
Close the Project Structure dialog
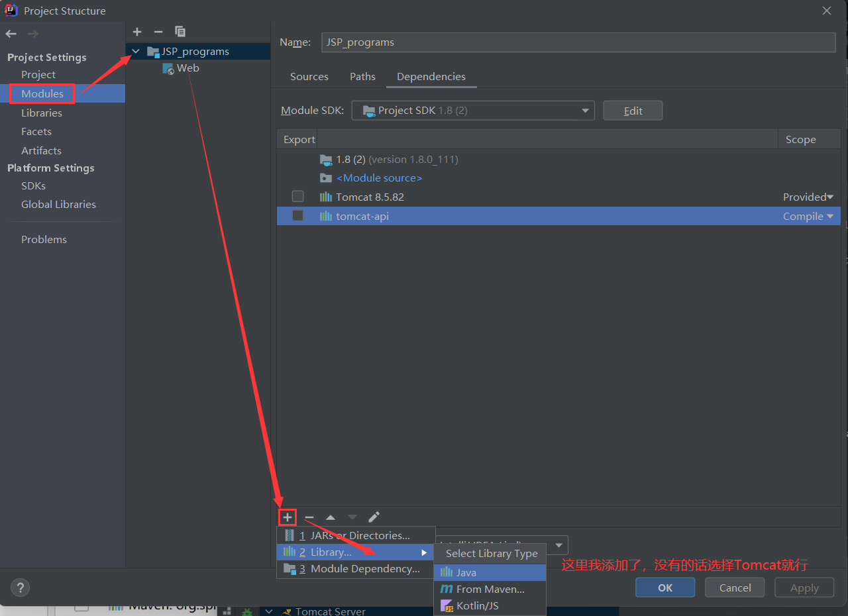(x=827, y=11)
